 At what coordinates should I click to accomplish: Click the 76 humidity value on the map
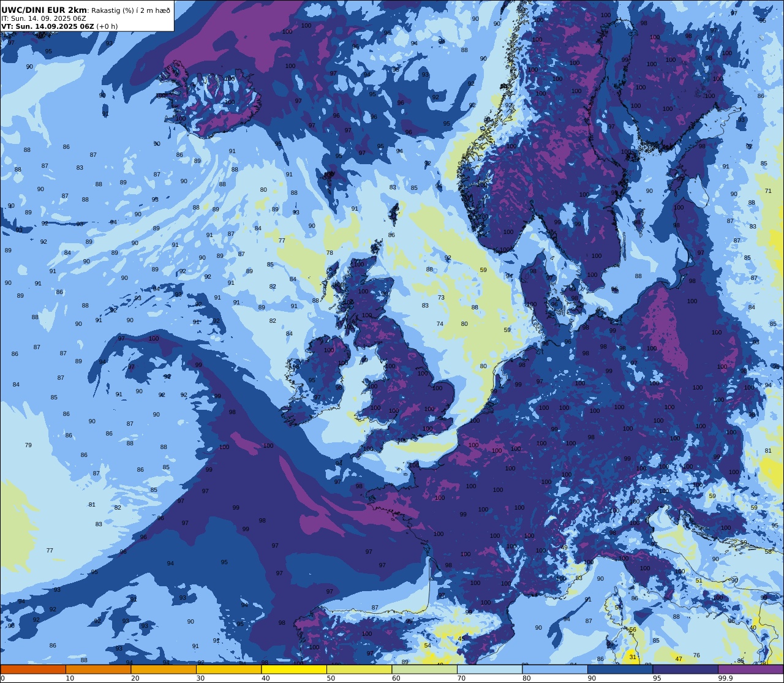click(696, 655)
